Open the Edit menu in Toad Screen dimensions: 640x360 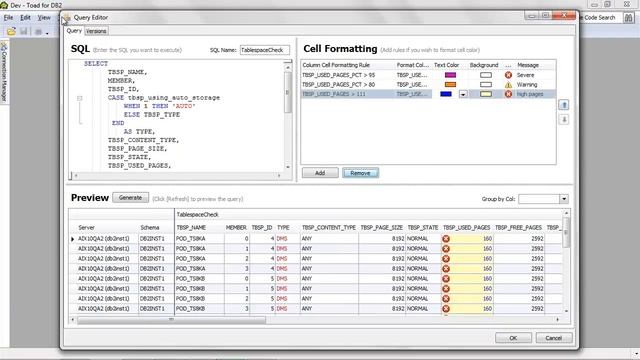click(25, 18)
